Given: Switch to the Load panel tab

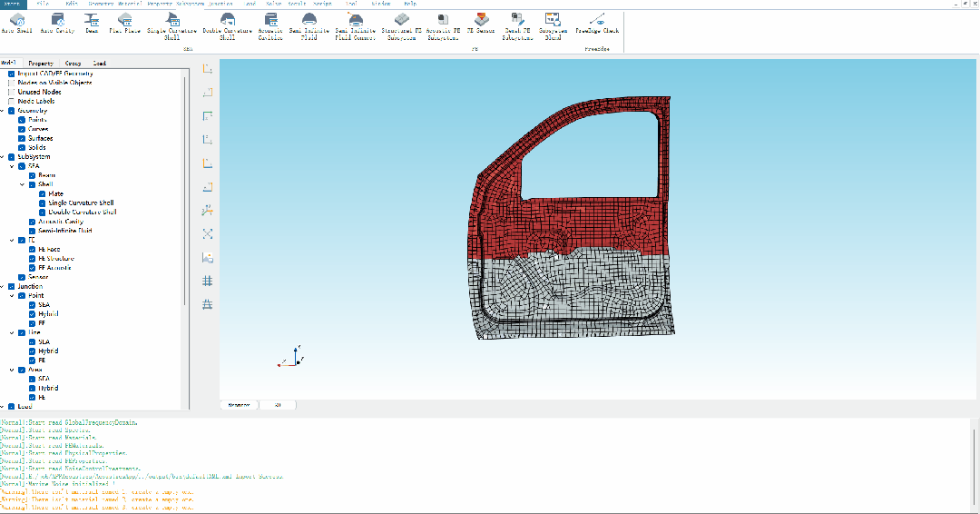Looking at the screenshot, I should pyautogui.click(x=100, y=64).
